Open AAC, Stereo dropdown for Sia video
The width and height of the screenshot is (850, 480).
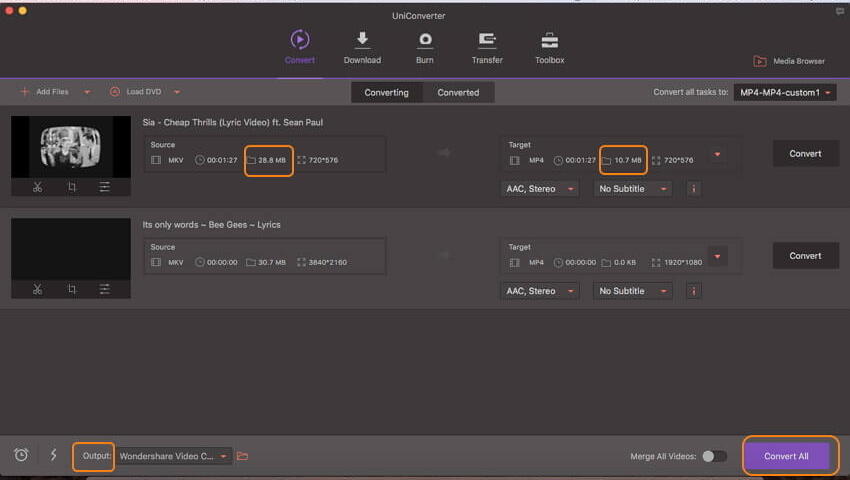click(x=539, y=189)
